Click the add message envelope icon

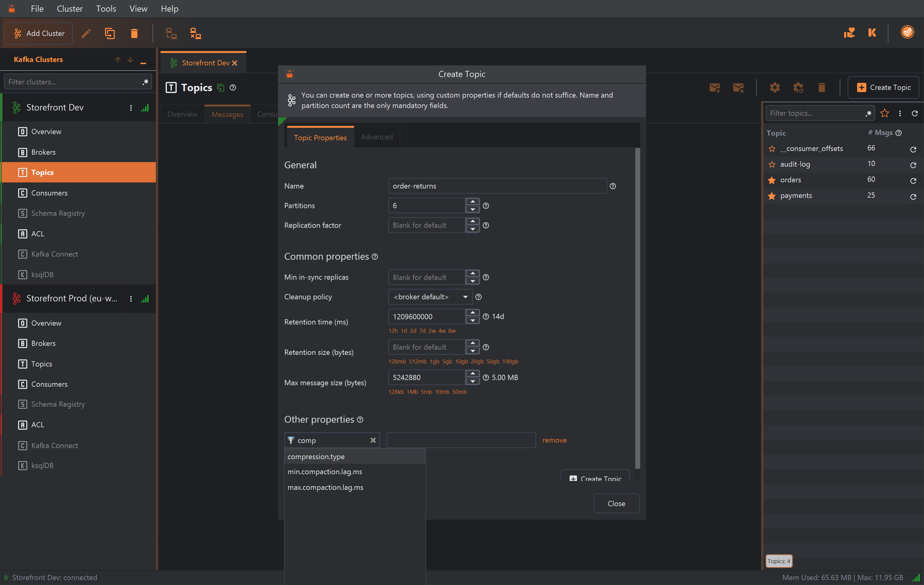pos(714,87)
